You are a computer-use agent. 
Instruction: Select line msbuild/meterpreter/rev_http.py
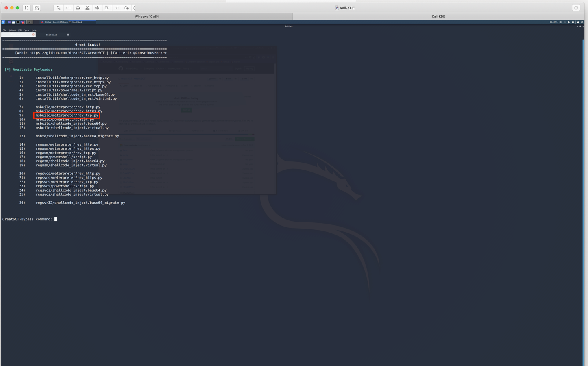click(x=68, y=107)
